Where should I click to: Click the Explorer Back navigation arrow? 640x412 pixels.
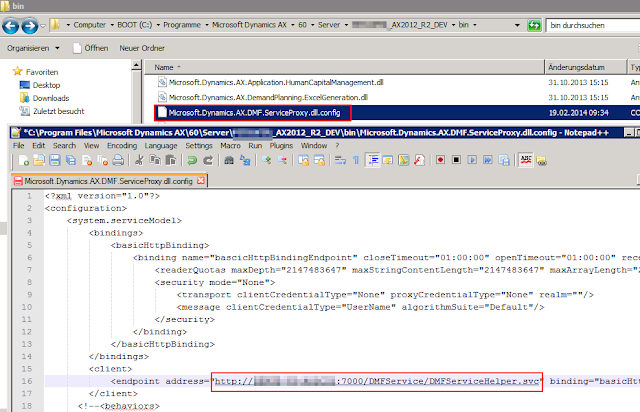click(11, 26)
